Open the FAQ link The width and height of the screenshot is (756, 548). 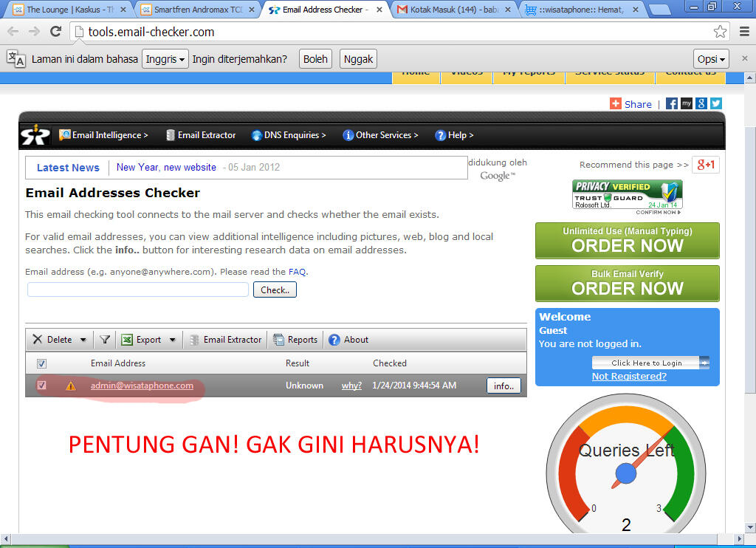[x=297, y=272]
